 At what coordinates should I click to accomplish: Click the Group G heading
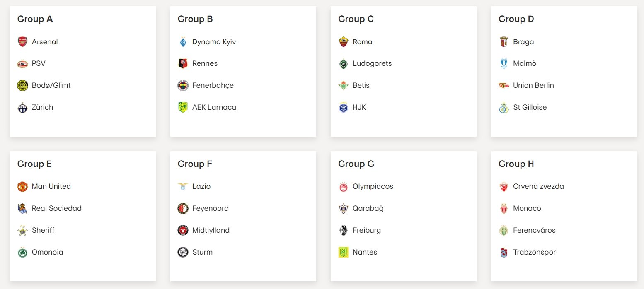click(356, 164)
